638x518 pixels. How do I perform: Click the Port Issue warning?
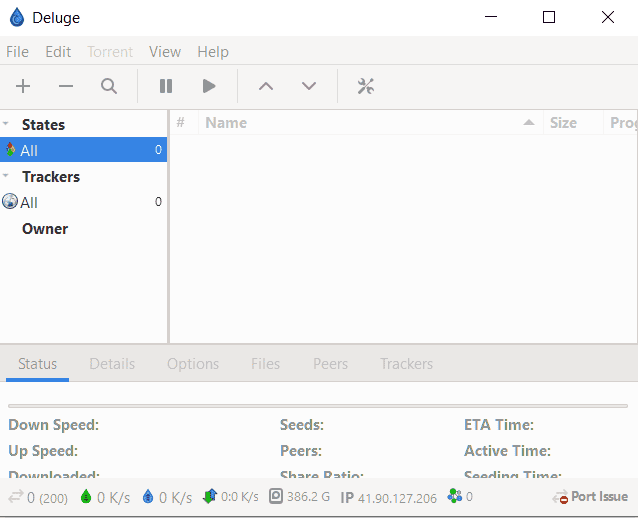click(590, 497)
